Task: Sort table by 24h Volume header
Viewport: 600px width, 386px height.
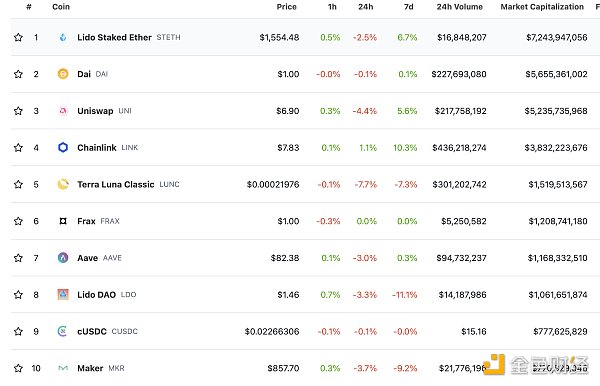Action: (460, 7)
